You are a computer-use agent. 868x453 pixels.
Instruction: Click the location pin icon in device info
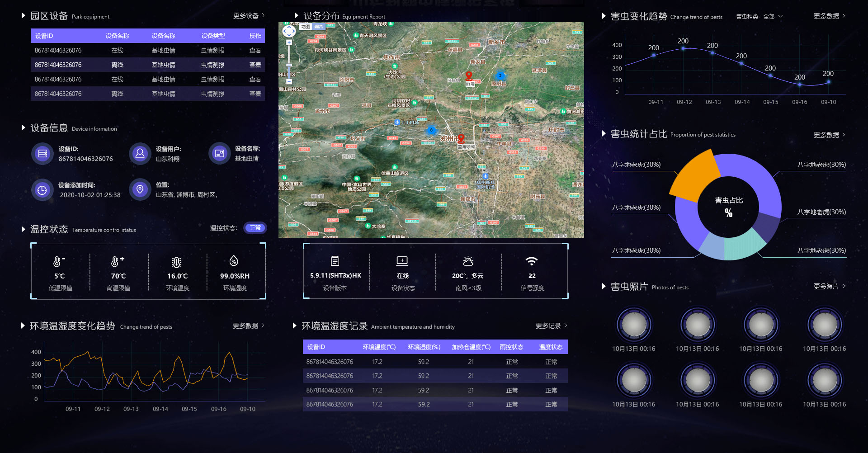point(140,189)
